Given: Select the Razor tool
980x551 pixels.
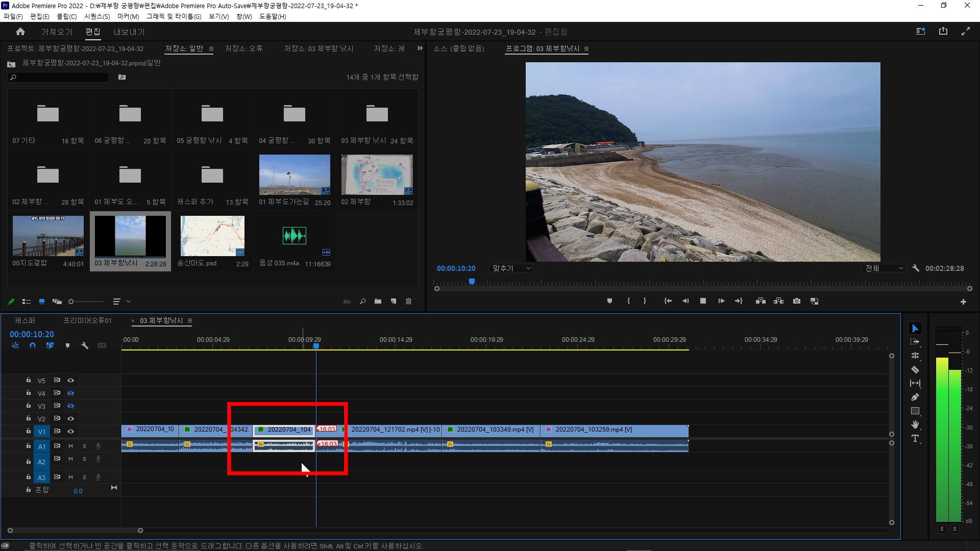Looking at the screenshot, I should [x=915, y=369].
